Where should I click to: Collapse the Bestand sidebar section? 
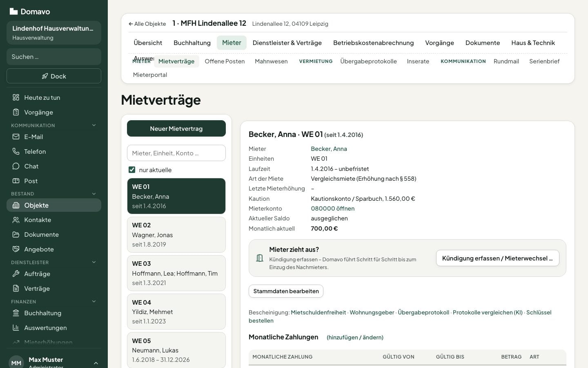[x=94, y=193]
